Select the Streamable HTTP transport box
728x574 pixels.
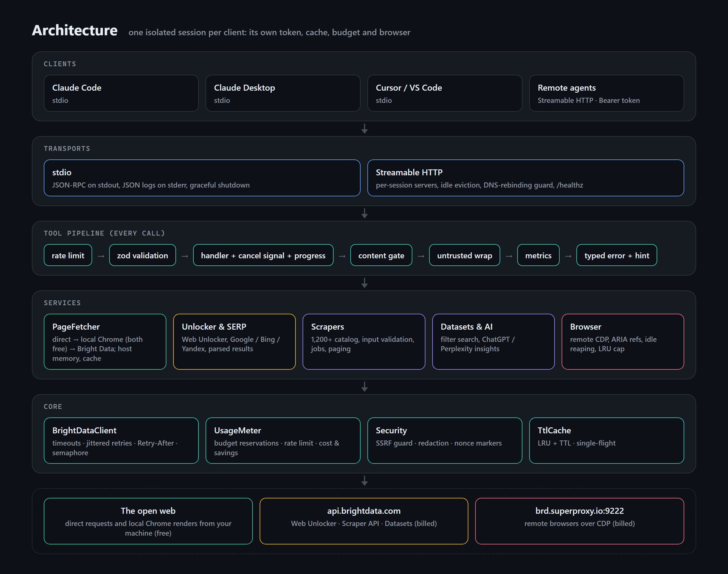point(526,178)
